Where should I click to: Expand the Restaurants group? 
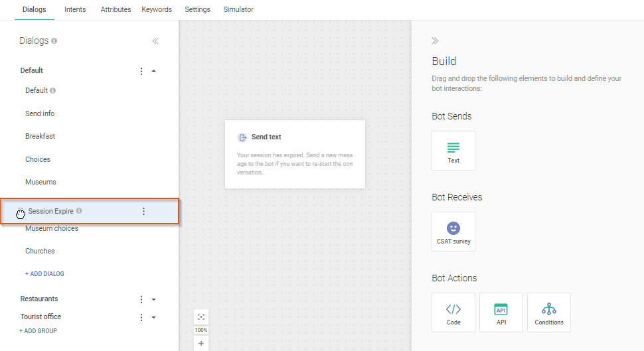click(x=154, y=299)
